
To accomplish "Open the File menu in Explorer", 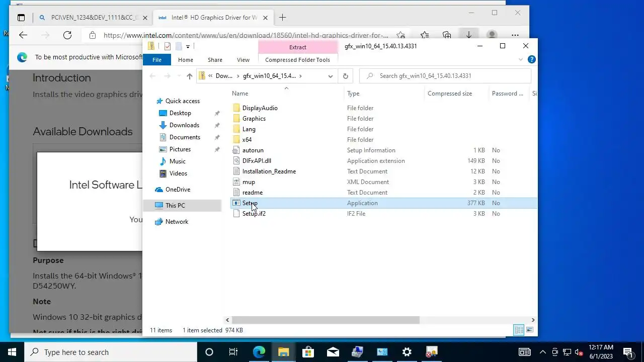I will click(157, 60).
